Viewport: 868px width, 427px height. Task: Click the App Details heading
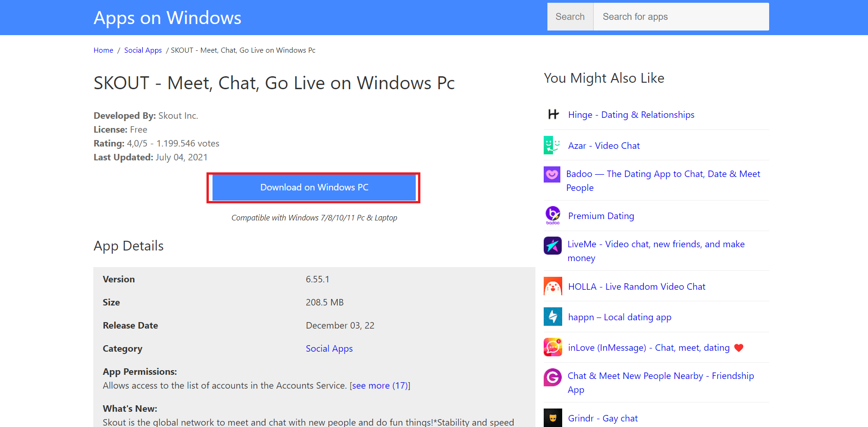tap(129, 246)
